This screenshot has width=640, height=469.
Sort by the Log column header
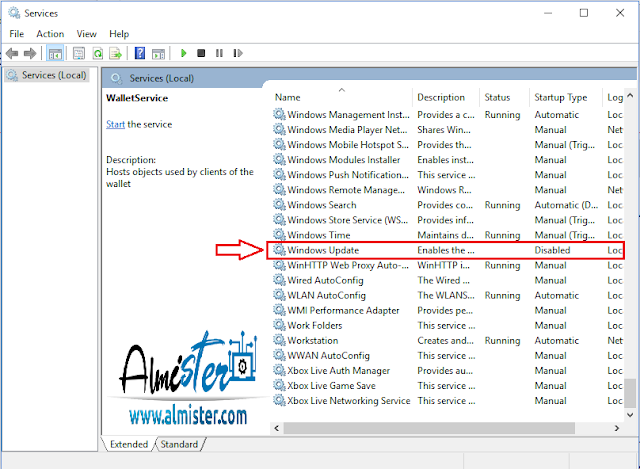(x=613, y=97)
